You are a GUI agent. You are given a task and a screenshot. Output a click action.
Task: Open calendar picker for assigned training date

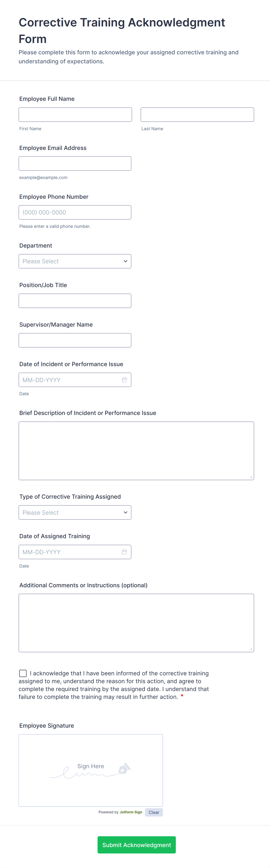[x=124, y=552]
